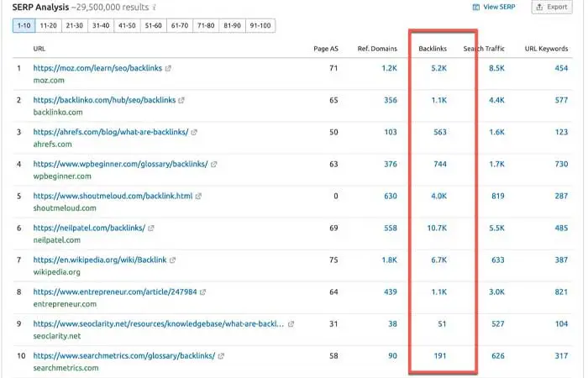
Task: Click Backlinks value 191 for searchmetrics.com
Action: tap(440, 355)
